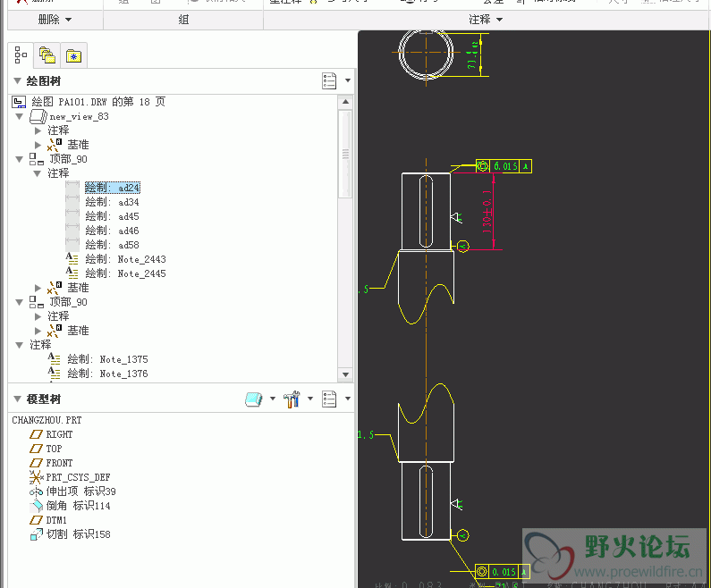Select note 绘制: Note_1376

point(107,374)
